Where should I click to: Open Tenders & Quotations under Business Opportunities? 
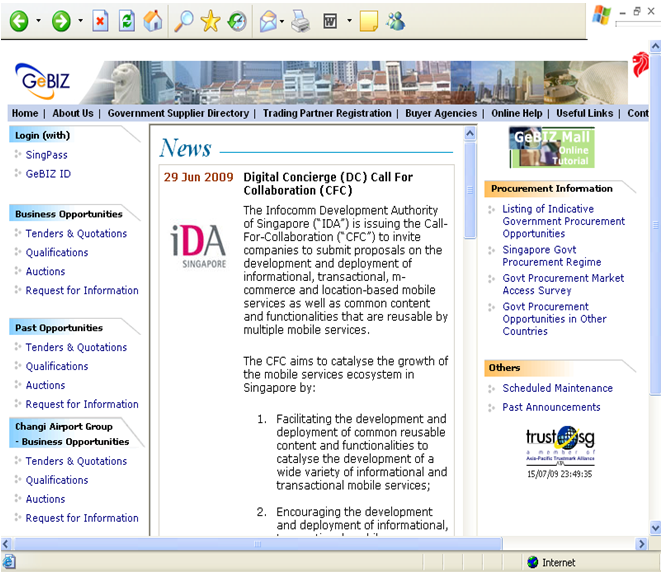point(76,234)
